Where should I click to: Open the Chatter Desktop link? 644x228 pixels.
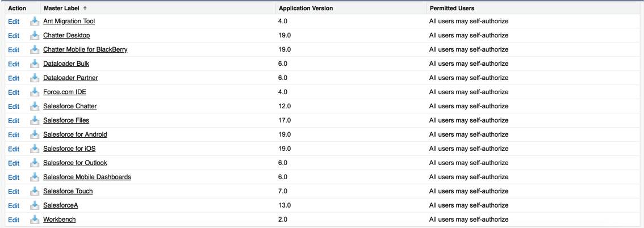(66, 35)
